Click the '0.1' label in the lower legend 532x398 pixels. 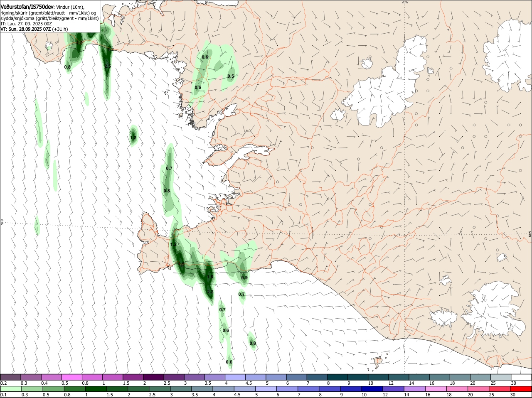tap(3, 395)
